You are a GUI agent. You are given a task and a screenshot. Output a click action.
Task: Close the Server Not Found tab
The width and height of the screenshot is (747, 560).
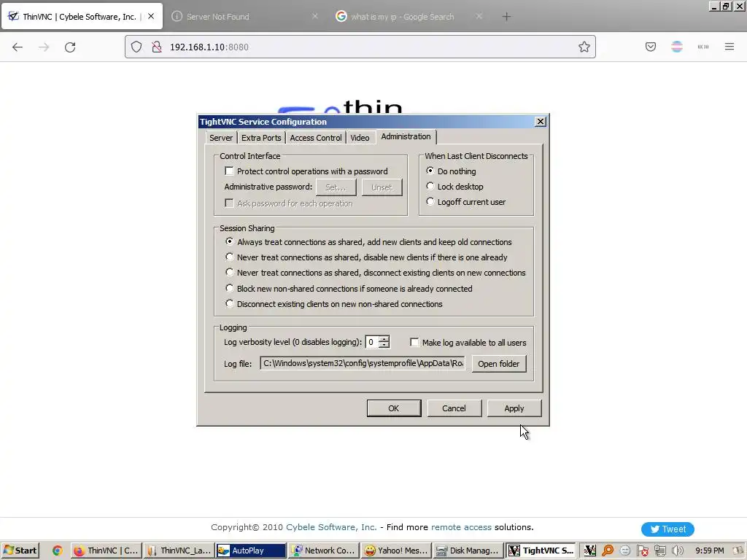point(315,16)
